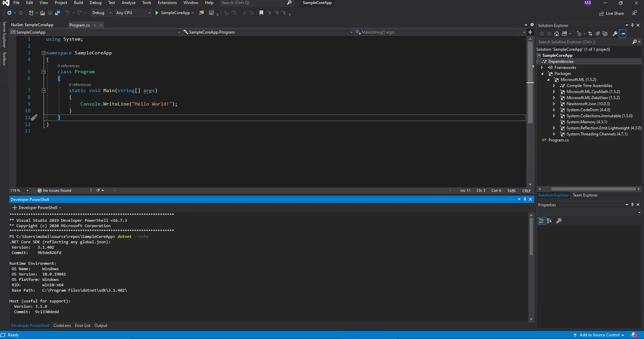Open Properties via the wrench icon
This screenshot has width=644, height=339.
pos(615,34)
